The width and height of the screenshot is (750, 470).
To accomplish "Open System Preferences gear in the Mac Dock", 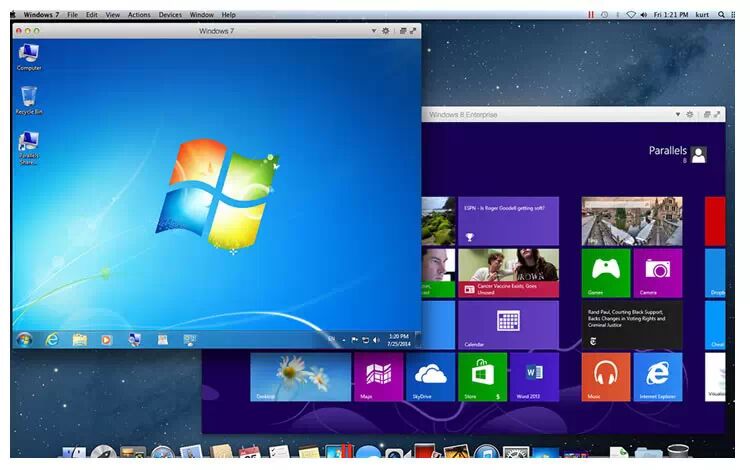I will pyautogui.click(x=516, y=452).
